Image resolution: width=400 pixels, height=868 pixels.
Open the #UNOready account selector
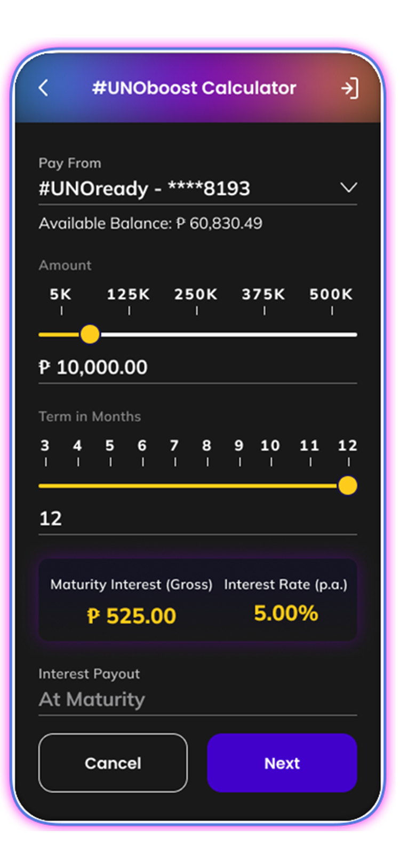pyautogui.click(x=198, y=188)
